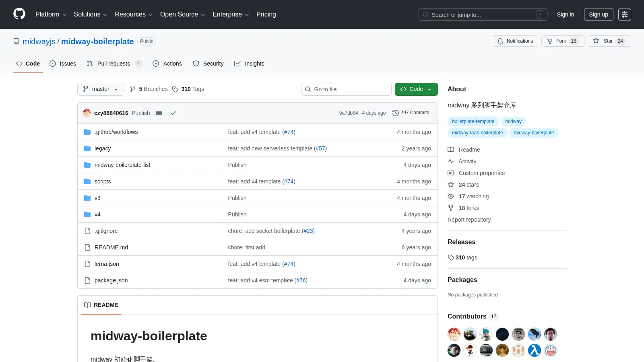Click the commit ellipsis details icon

click(x=159, y=113)
